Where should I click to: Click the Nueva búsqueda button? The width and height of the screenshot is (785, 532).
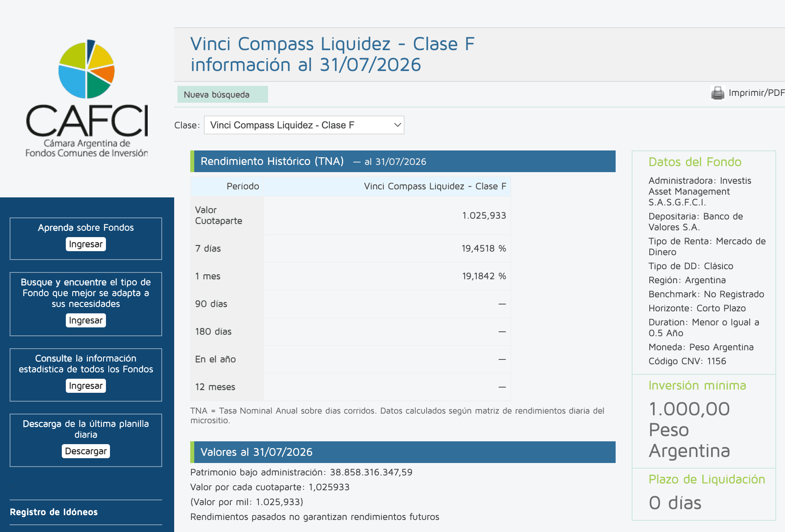[x=223, y=94]
